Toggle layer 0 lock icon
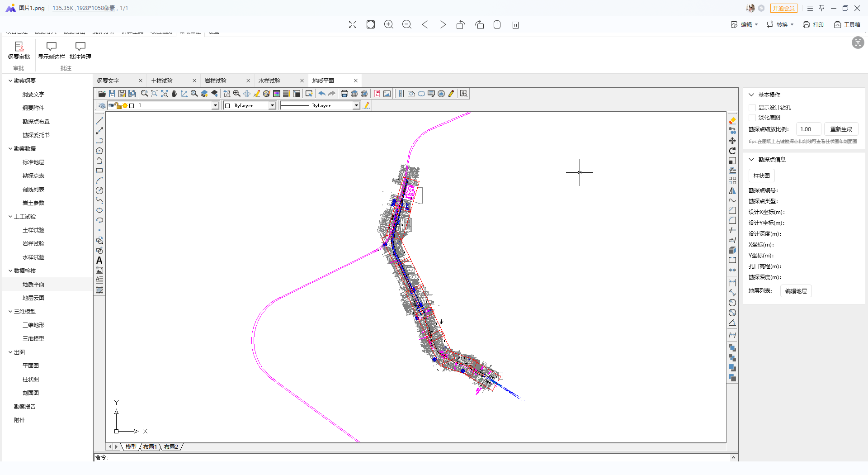Screen dimensions: 868x475 click(x=118, y=105)
